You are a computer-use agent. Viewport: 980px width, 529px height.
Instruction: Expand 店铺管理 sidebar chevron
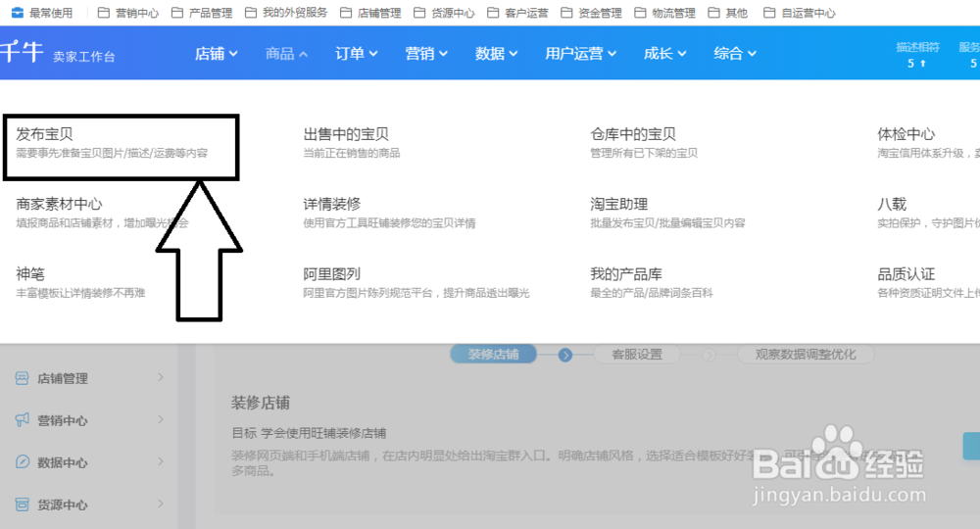click(161, 377)
